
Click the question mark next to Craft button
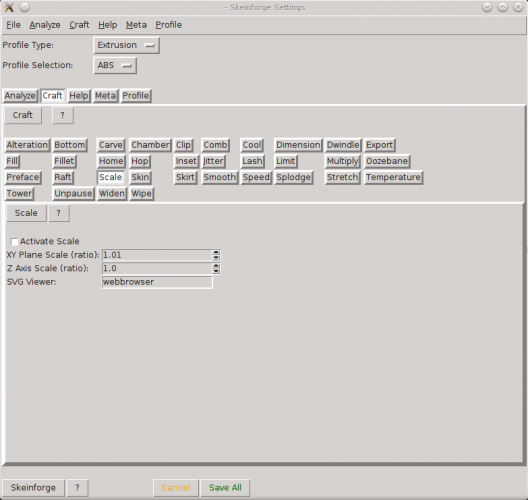point(63,115)
